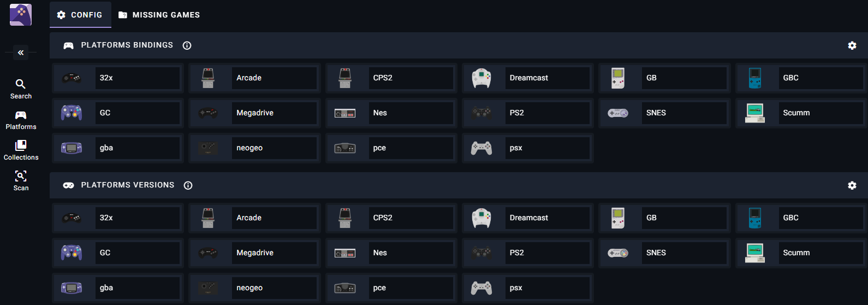Open the Search page in the sidebar
Image resolution: width=868 pixels, height=305 pixels.
[x=21, y=89]
